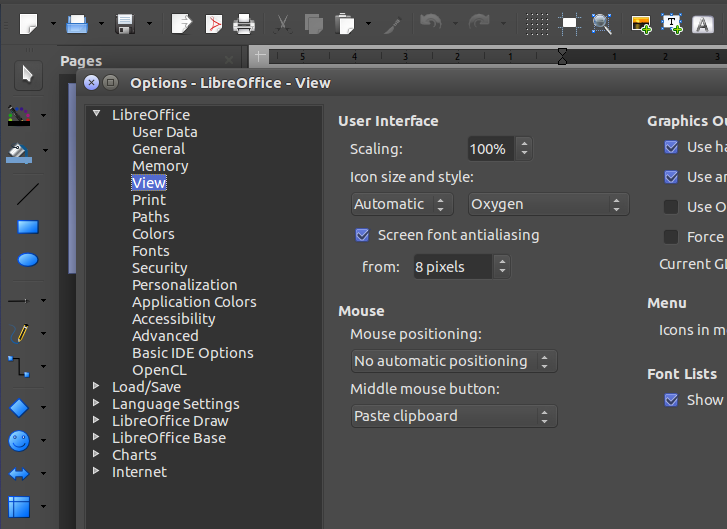Click the Zoom and pan magnifier icon
Viewport: 727px width, 529px height.
(601, 24)
